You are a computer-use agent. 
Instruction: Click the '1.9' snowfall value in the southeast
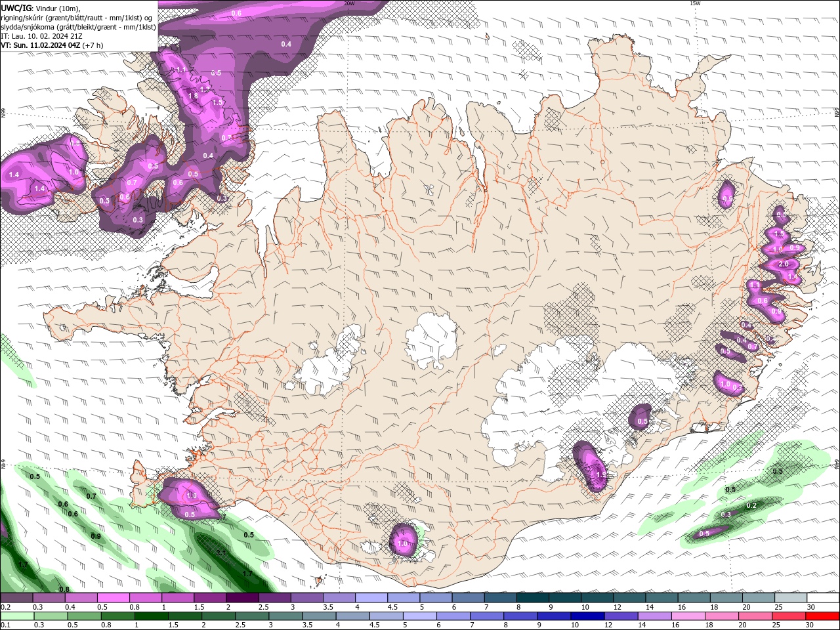pos(601,474)
